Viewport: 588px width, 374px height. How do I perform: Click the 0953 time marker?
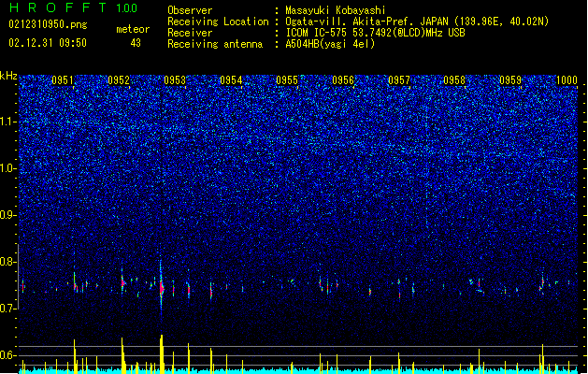[175, 80]
